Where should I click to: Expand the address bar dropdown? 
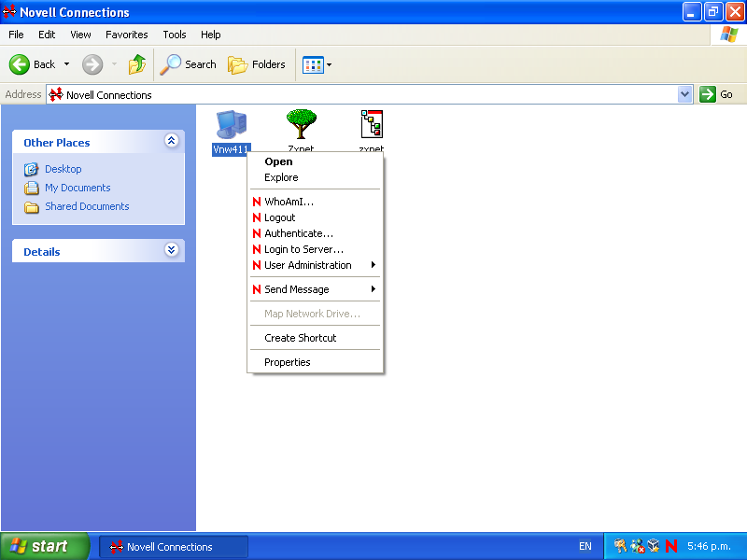[x=684, y=94]
